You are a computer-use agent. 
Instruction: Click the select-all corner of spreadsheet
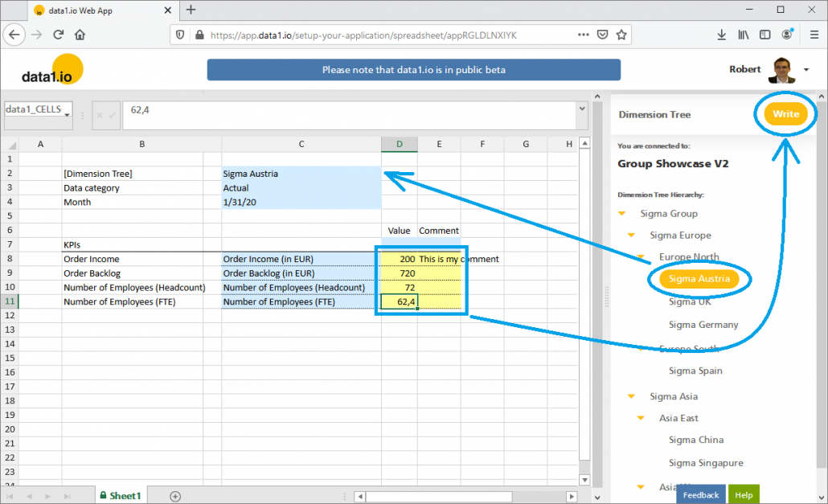tap(11, 145)
